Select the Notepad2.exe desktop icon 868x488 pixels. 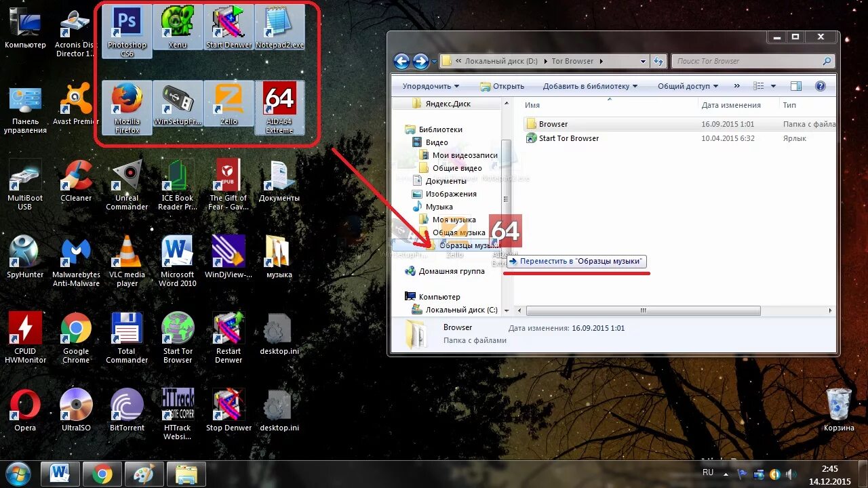click(279, 27)
